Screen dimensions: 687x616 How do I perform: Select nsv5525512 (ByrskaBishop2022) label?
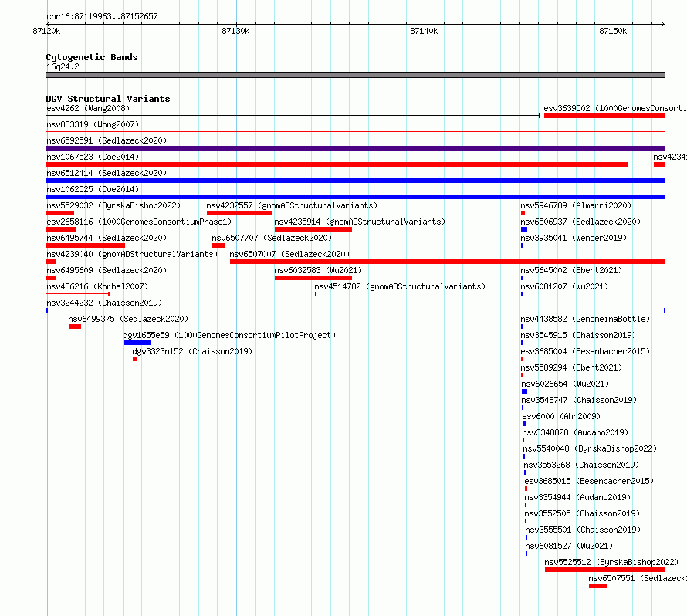pos(611,562)
